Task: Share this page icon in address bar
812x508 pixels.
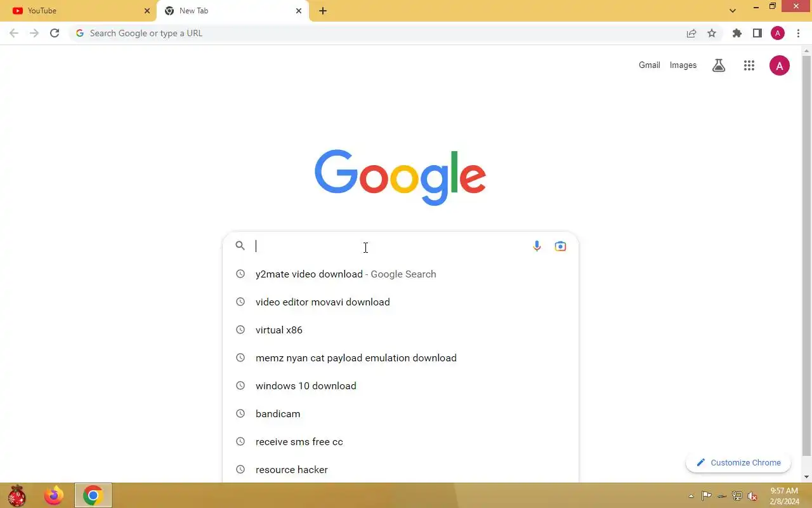Action: 691,33
